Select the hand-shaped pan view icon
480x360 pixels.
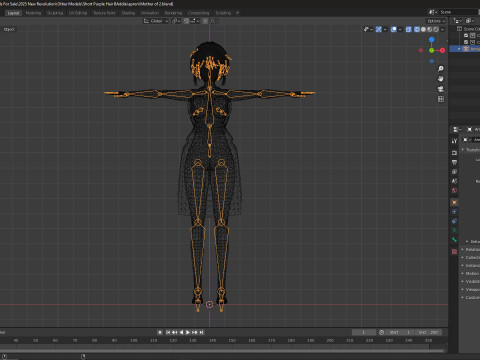pyautogui.click(x=441, y=79)
